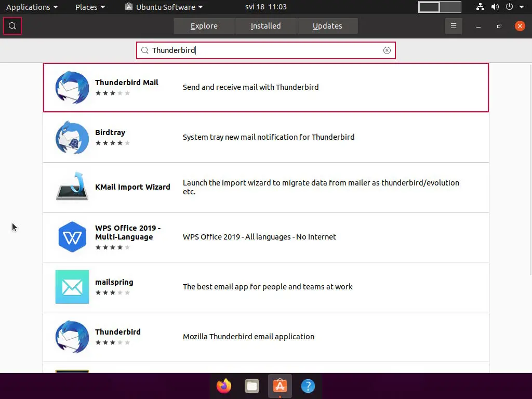
Task: Expand the Applications menu
Action: 32,7
